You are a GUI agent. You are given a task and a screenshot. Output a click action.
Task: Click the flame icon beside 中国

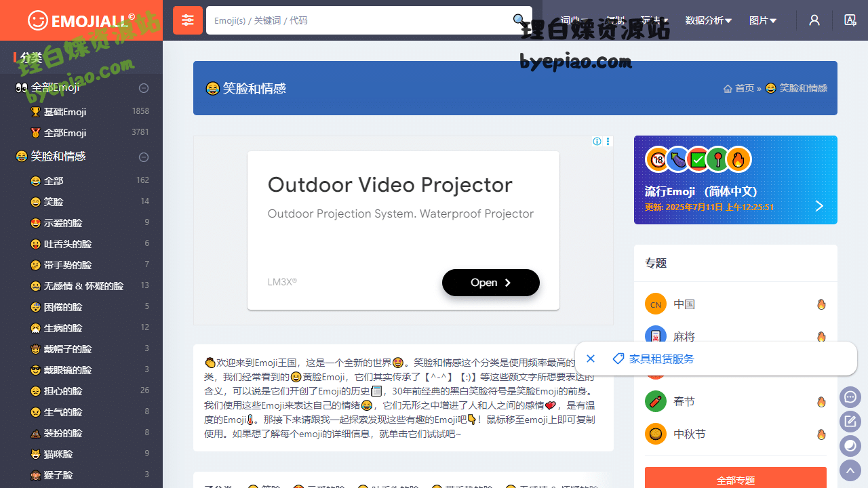[x=821, y=304]
